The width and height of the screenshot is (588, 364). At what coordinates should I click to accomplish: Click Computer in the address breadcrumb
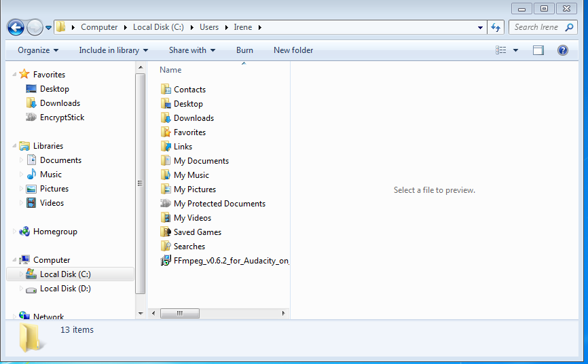[99, 27]
